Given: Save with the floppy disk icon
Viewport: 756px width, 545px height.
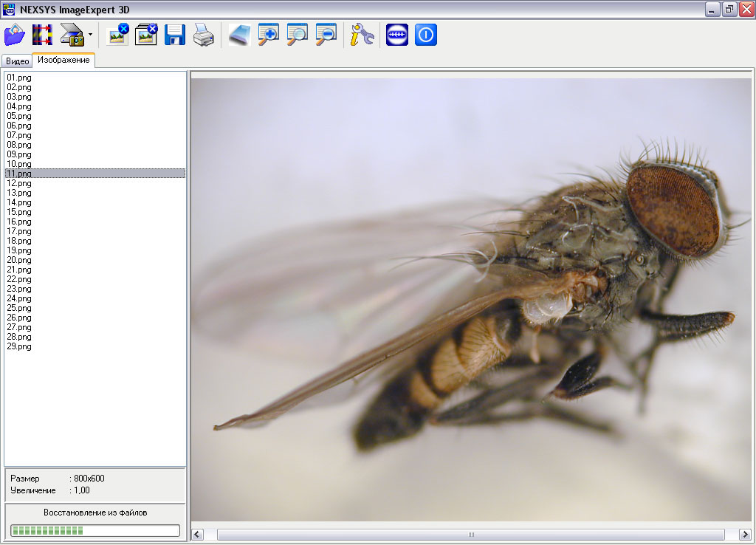Looking at the screenshot, I should pos(175,35).
